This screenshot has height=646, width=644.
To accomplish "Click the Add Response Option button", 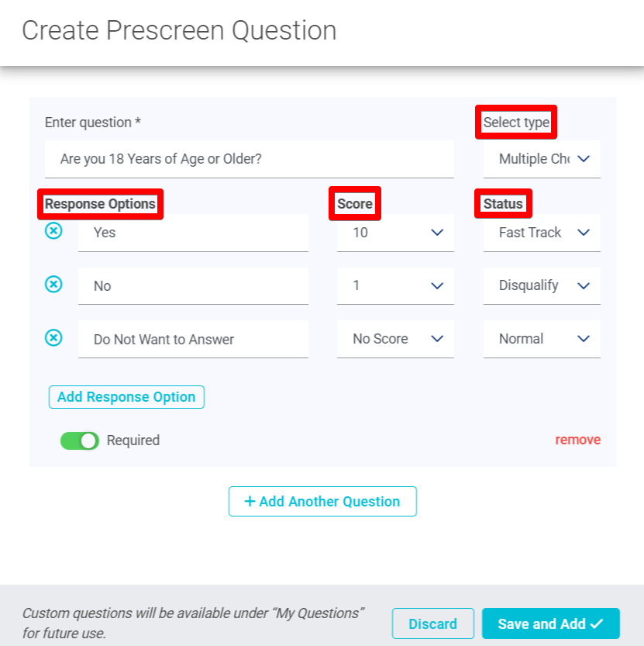I will pos(126,396).
